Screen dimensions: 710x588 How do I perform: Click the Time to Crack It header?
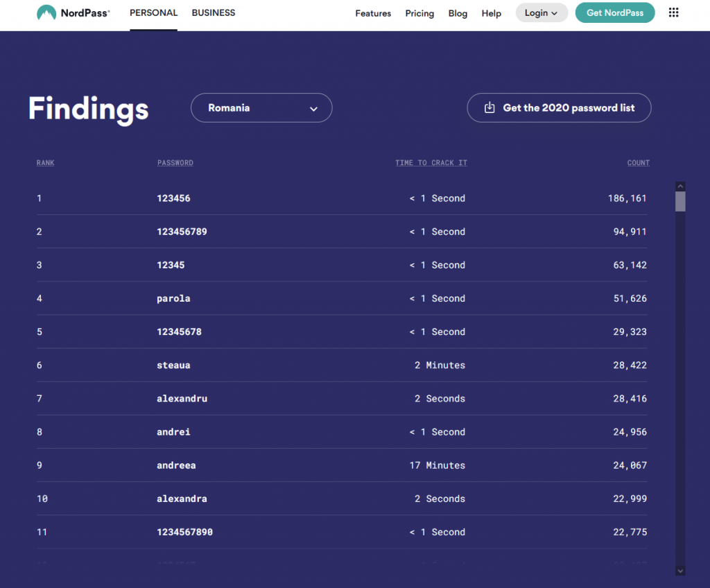[431, 163]
